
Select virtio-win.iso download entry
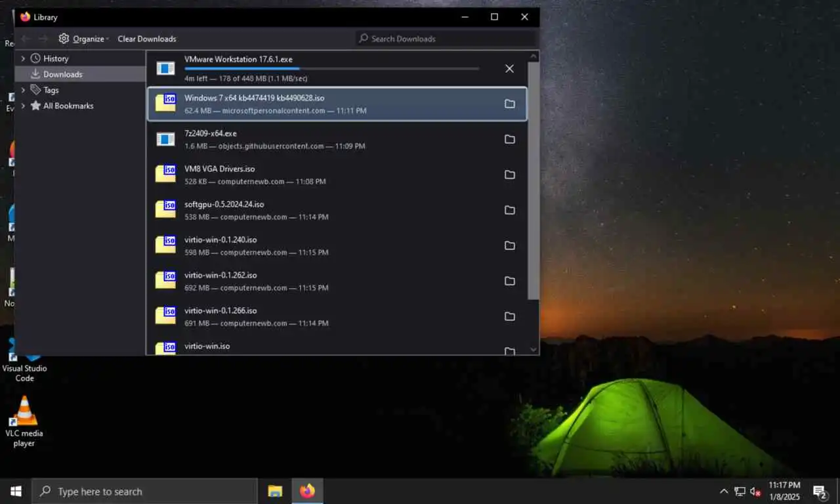pos(337,345)
